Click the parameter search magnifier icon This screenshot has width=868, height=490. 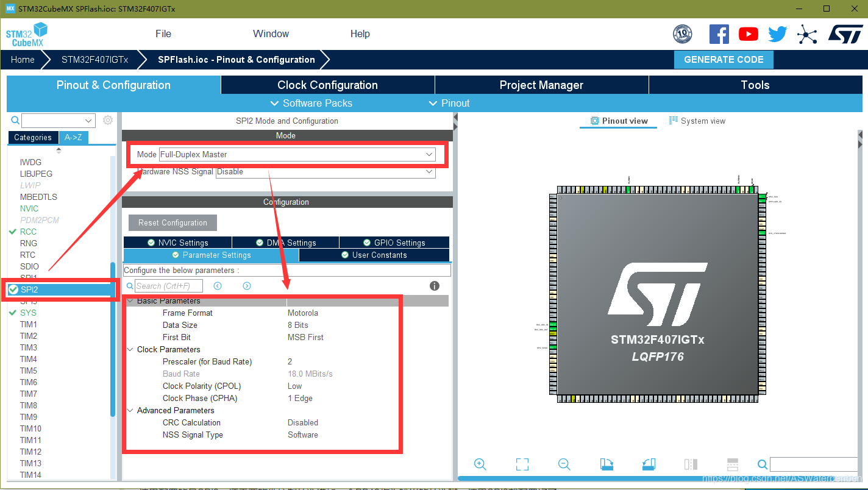pyautogui.click(x=130, y=286)
